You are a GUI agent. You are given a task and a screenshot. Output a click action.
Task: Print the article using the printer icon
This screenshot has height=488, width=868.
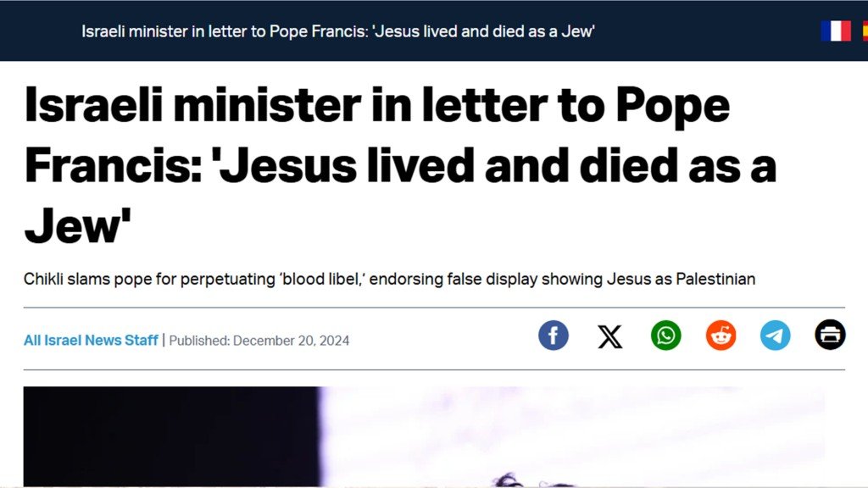(x=830, y=335)
